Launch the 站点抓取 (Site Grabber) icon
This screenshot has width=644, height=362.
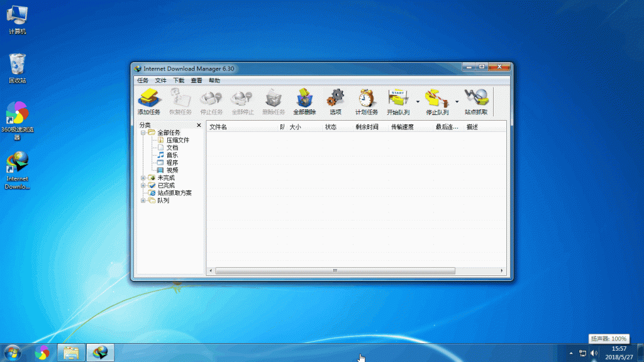(x=476, y=101)
